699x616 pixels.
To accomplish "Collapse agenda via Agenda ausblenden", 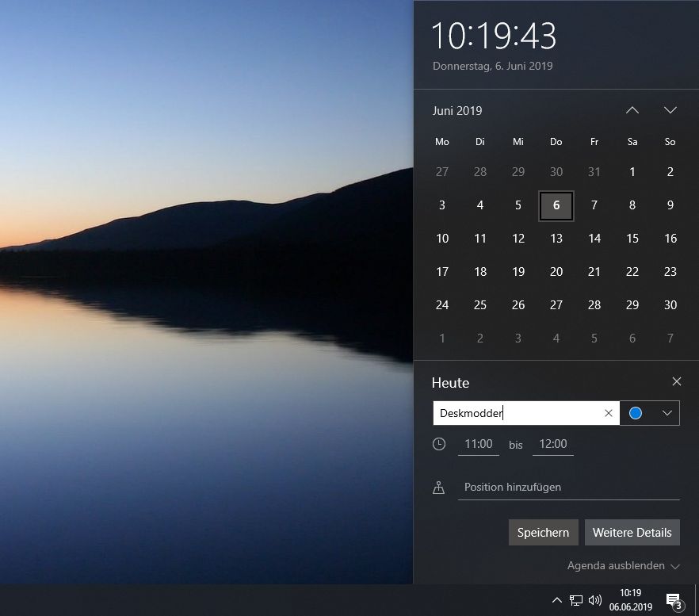I will (x=623, y=566).
